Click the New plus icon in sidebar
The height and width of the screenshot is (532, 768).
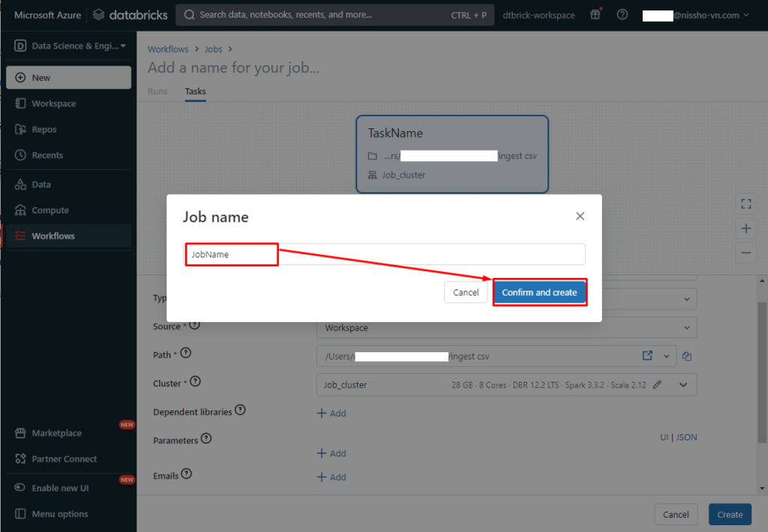(20, 77)
